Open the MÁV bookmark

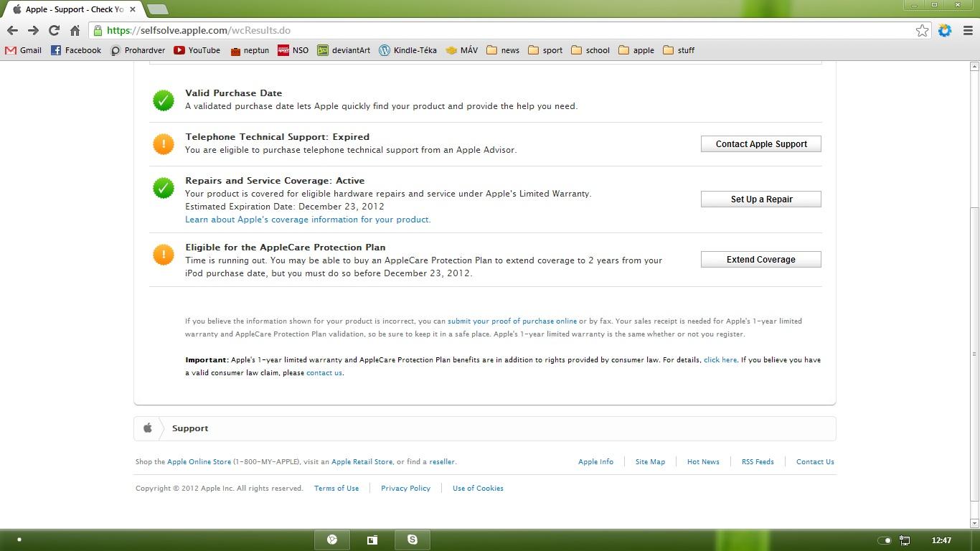[x=461, y=50]
